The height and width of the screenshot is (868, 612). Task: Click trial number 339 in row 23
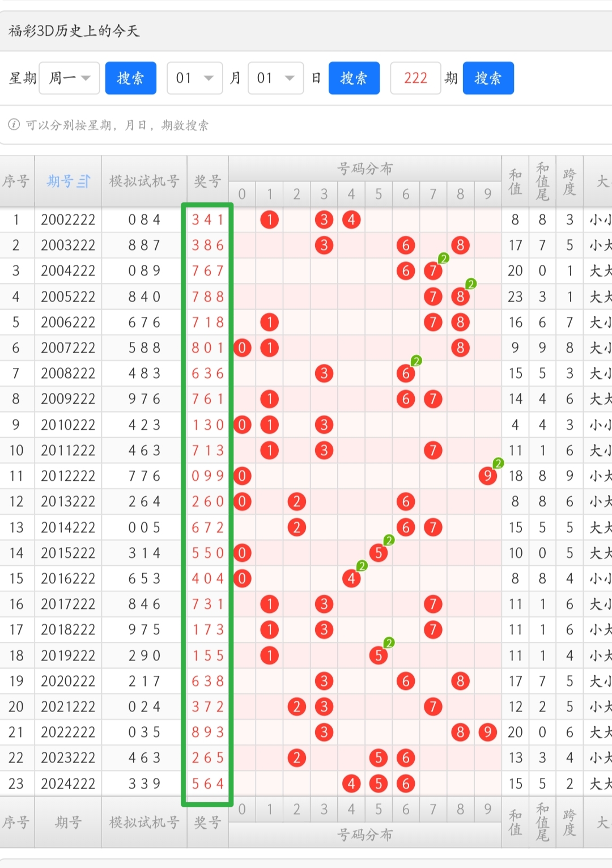click(144, 784)
